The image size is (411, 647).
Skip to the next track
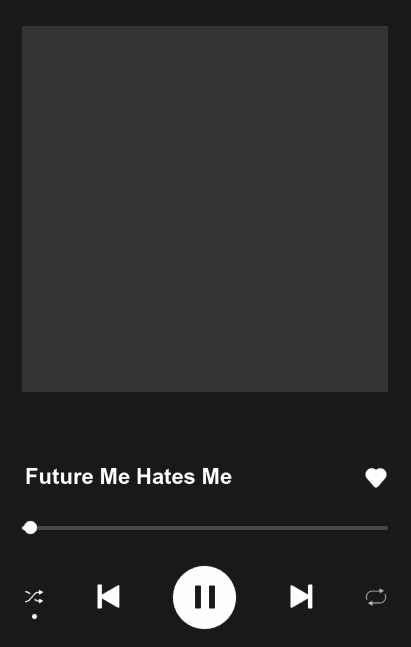tap(301, 596)
